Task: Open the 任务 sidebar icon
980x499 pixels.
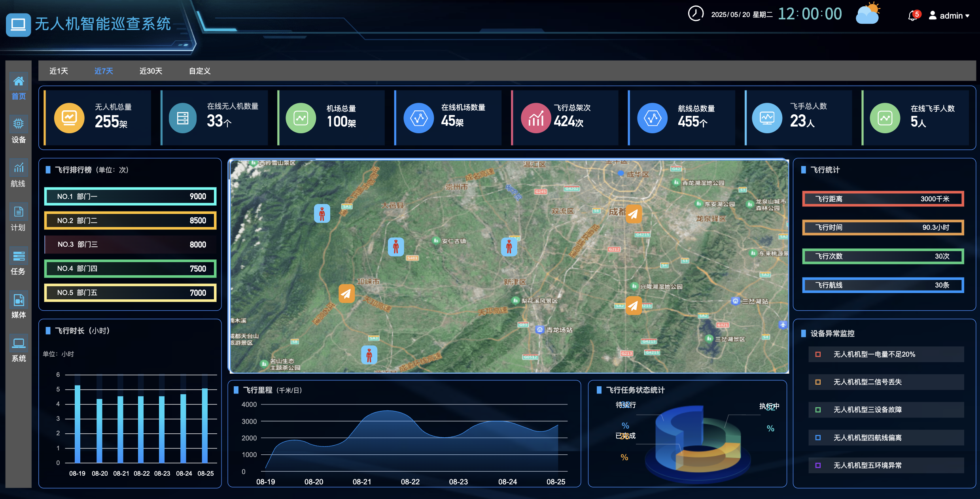Action: (18, 256)
